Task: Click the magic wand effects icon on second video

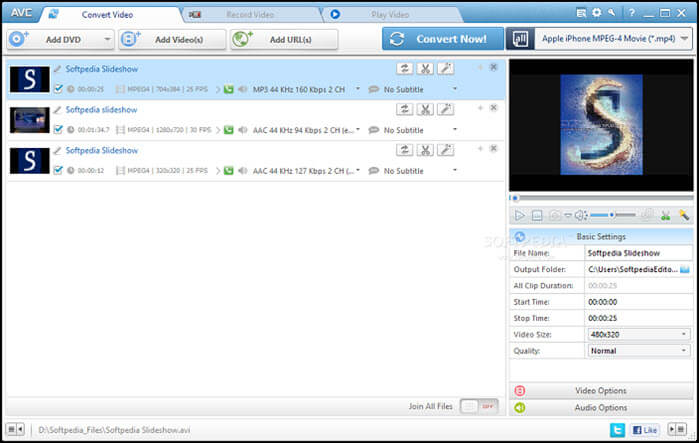Action: (x=446, y=110)
